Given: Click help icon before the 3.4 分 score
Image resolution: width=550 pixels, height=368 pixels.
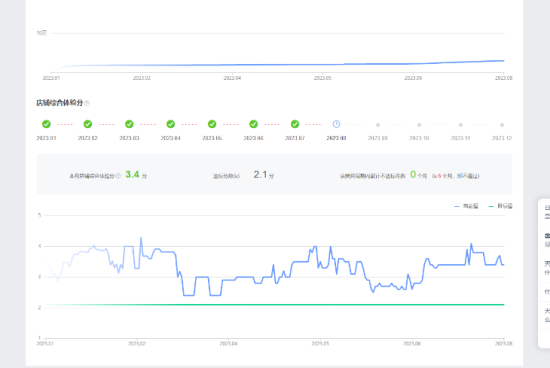Looking at the screenshot, I should (x=118, y=176).
